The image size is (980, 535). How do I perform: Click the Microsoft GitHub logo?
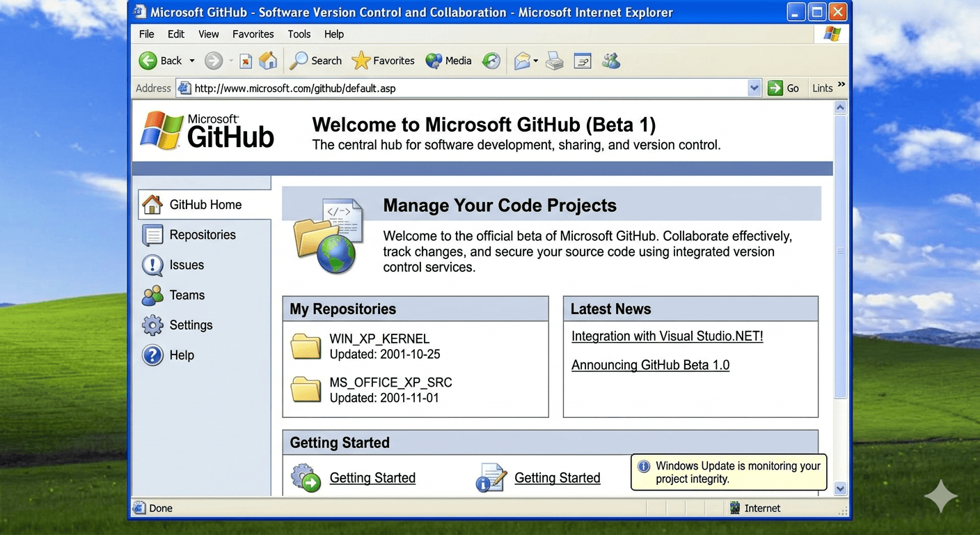[207, 130]
